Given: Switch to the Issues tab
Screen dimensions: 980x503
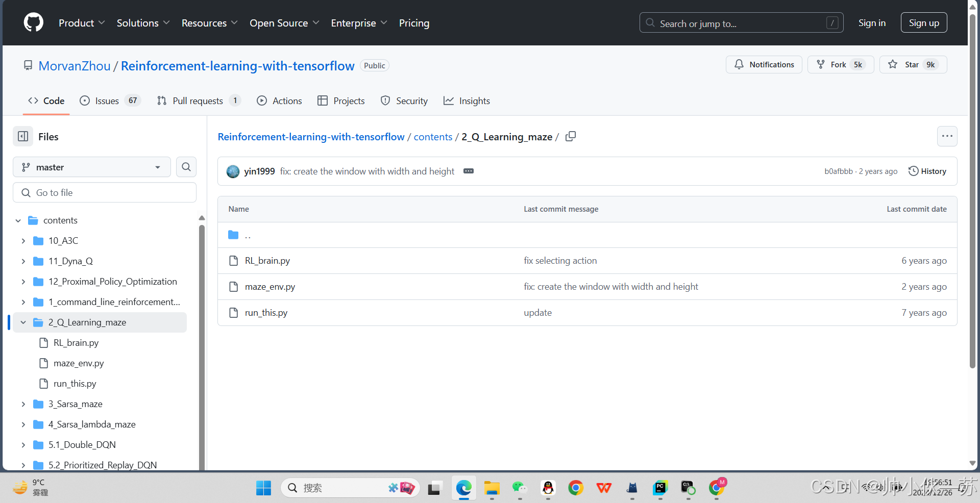Looking at the screenshot, I should click(x=110, y=100).
